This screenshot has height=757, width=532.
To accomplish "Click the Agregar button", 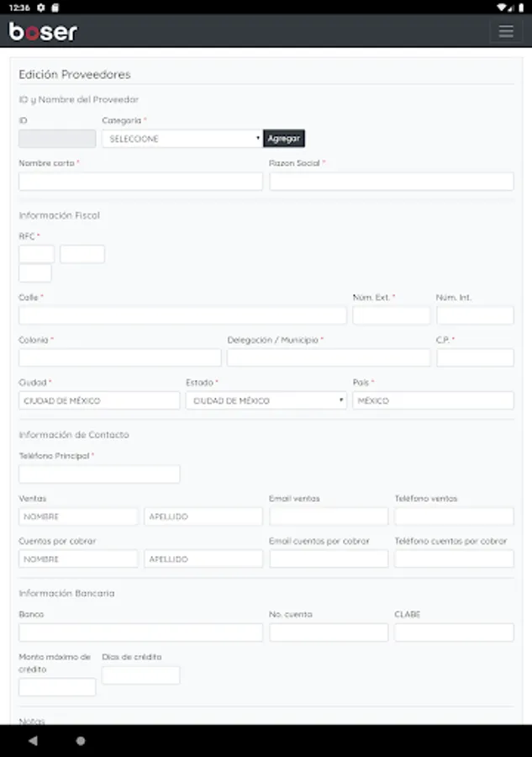I will [x=283, y=139].
